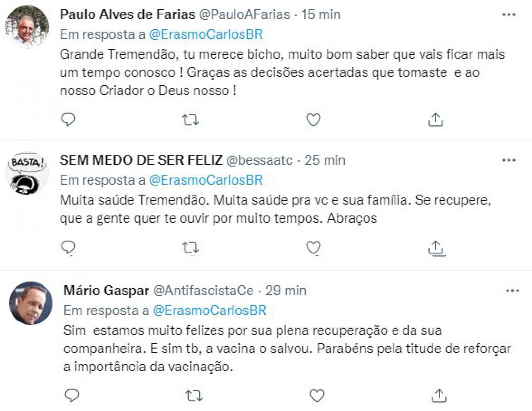Like the SEM MEDO DE SER FELIZ tweet
This screenshot has height=411, width=532.
313,247
